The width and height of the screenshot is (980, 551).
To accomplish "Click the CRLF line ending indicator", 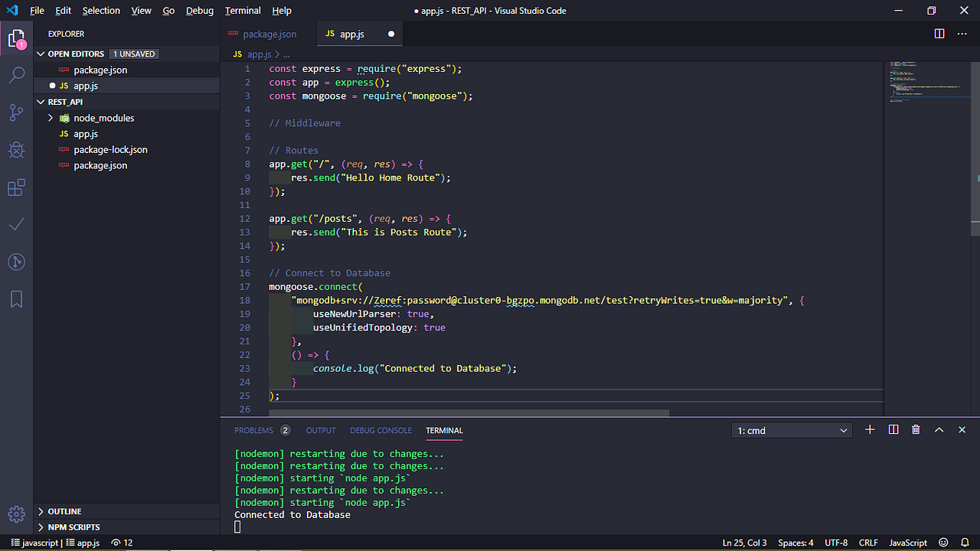I will click(x=868, y=543).
